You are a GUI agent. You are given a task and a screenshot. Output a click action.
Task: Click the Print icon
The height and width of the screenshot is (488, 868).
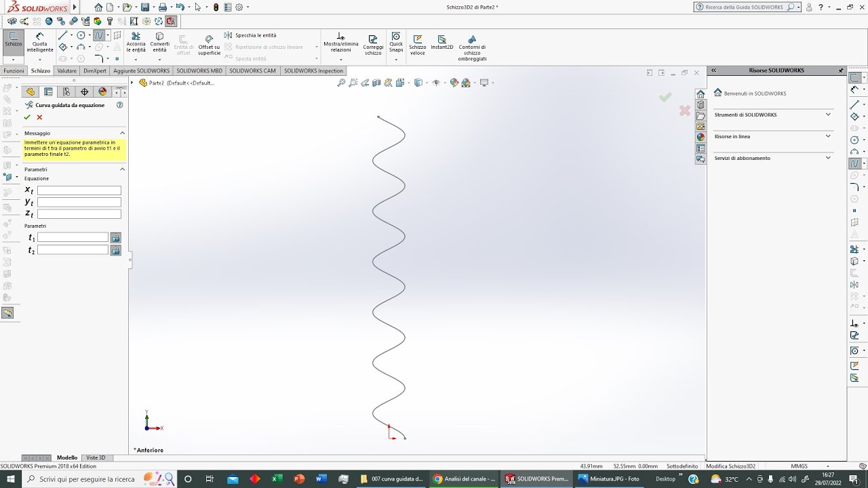tap(162, 7)
